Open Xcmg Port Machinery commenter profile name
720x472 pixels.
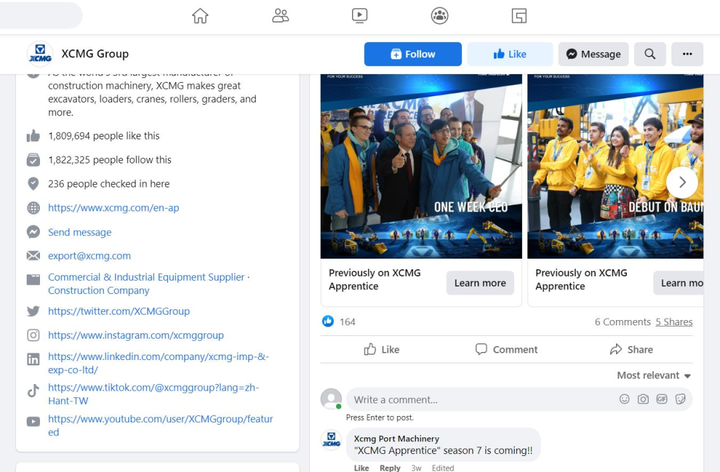(x=396, y=438)
